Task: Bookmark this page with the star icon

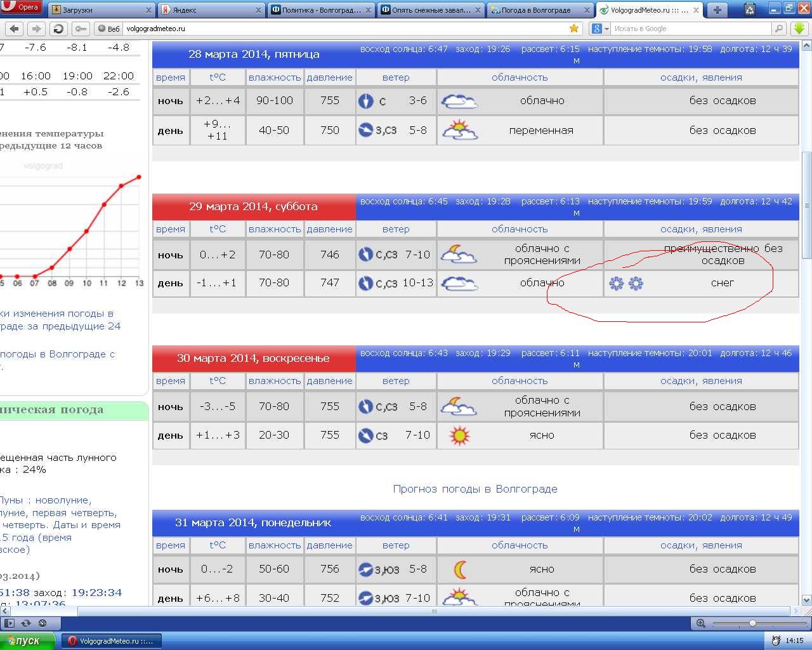Action: pos(574,29)
